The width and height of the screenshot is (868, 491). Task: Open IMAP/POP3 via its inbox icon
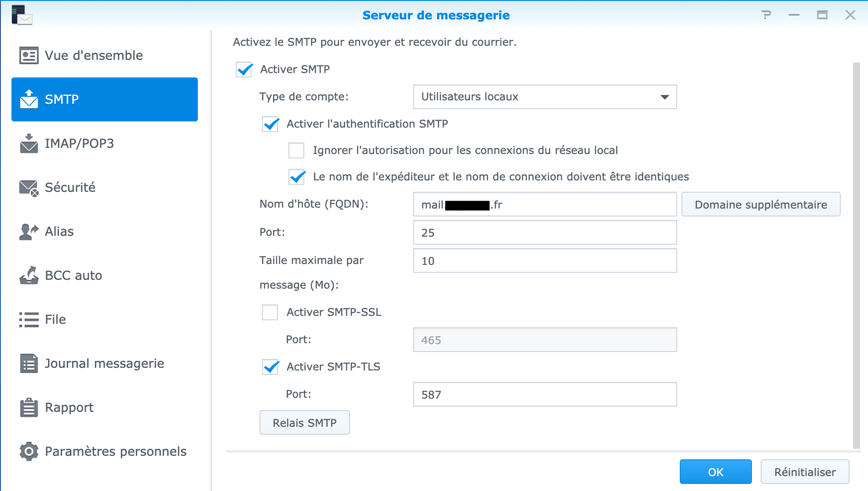point(29,143)
